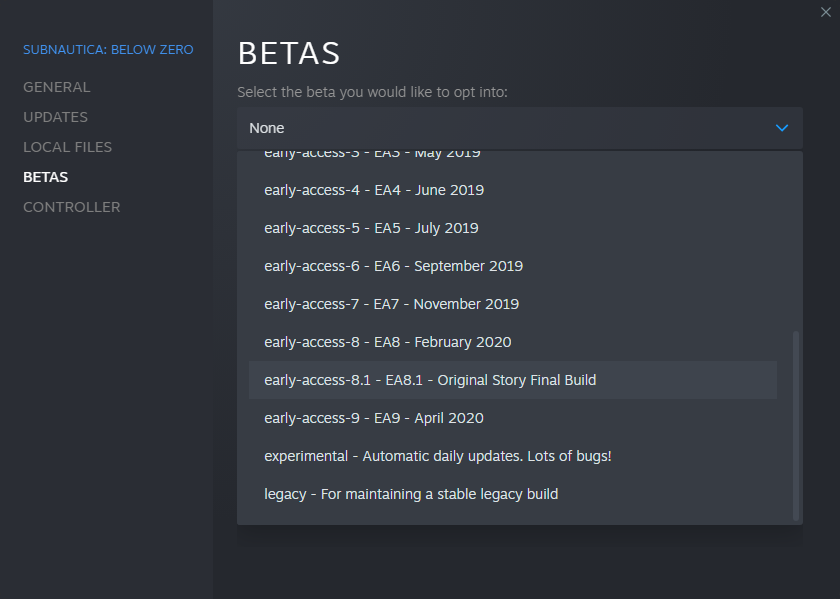840x599 pixels.
Task: Select early-access-4 EA4 June 2019 beta
Action: pos(374,190)
